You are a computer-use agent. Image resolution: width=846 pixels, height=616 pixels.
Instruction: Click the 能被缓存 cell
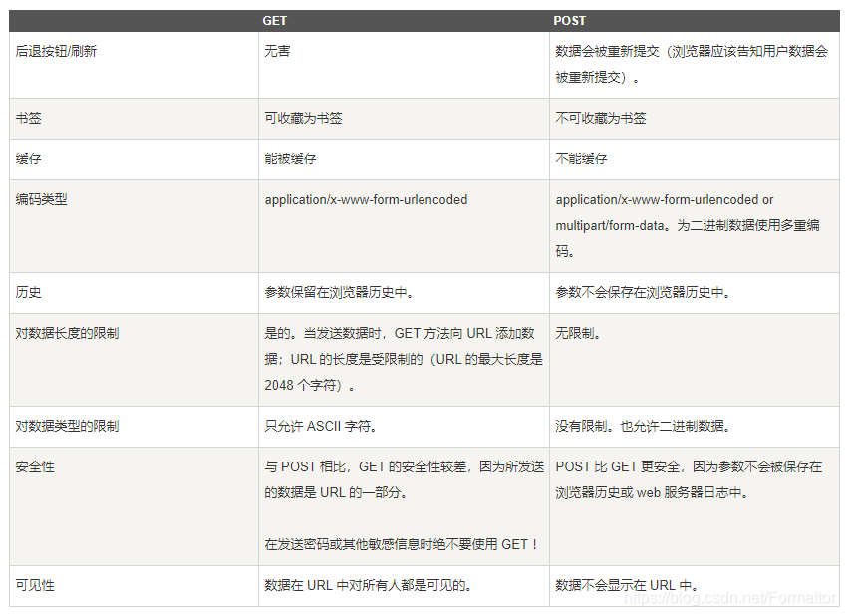pyautogui.click(x=289, y=158)
